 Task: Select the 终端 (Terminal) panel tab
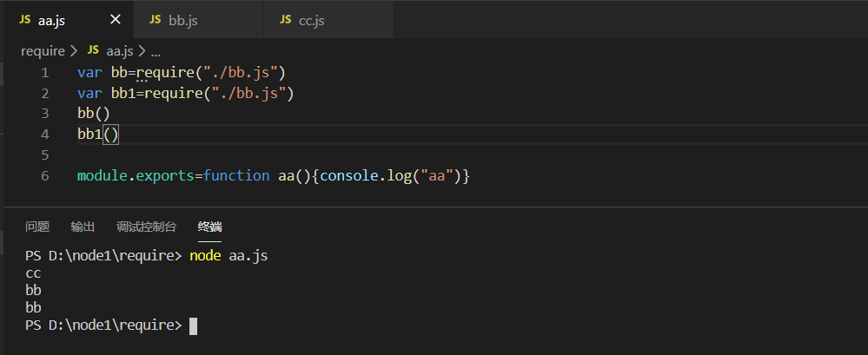point(209,227)
